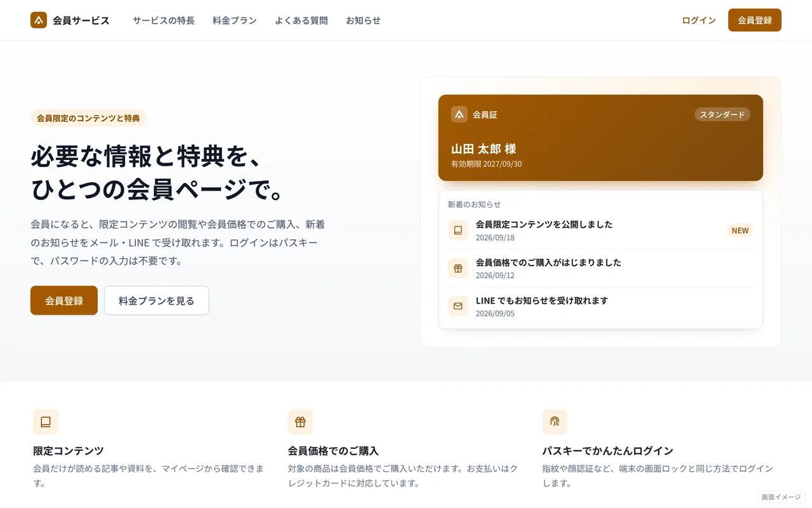Click the gift icon above 会員価格でのご購入 feature
The image size is (812, 508).
tap(300, 422)
